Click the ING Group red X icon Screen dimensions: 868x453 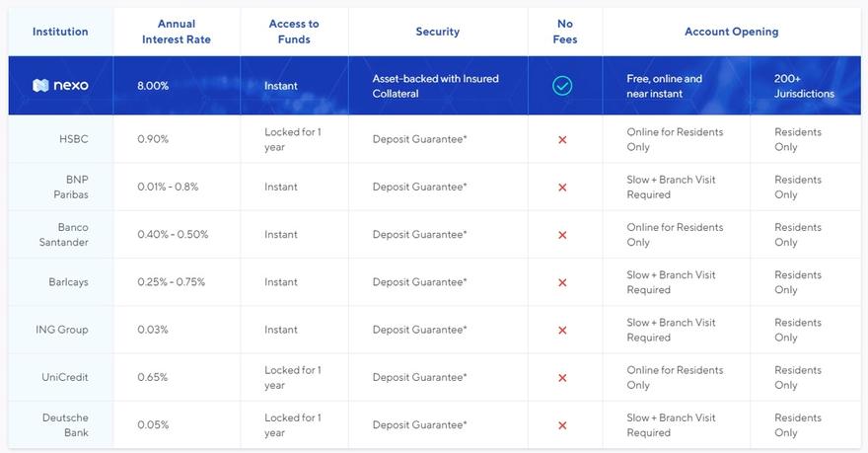pos(562,331)
